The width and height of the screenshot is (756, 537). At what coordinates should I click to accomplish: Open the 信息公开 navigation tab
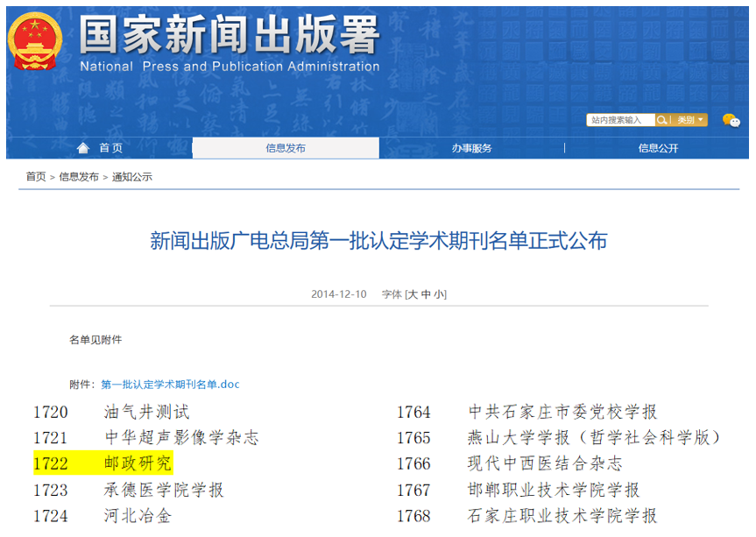tap(658, 148)
